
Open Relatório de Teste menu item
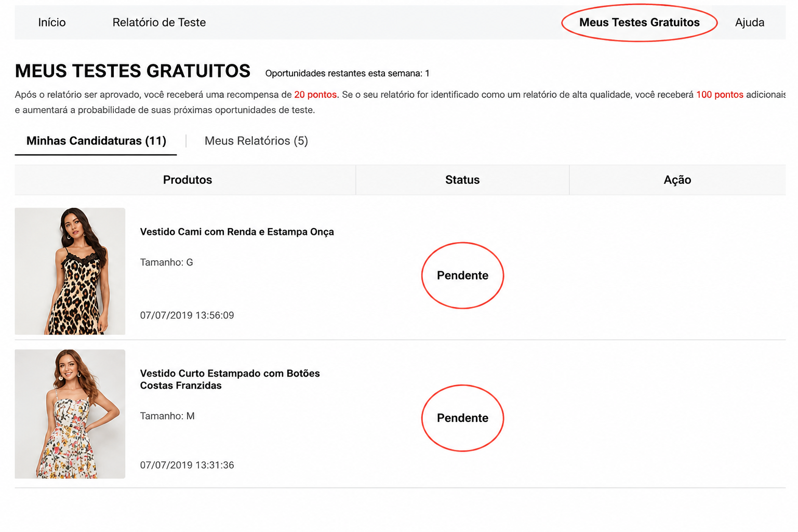[159, 22]
